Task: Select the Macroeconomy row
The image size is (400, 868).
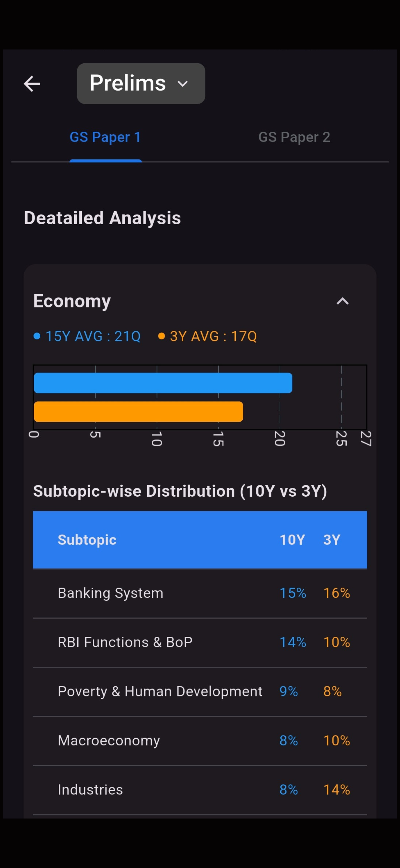Action: click(x=200, y=741)
